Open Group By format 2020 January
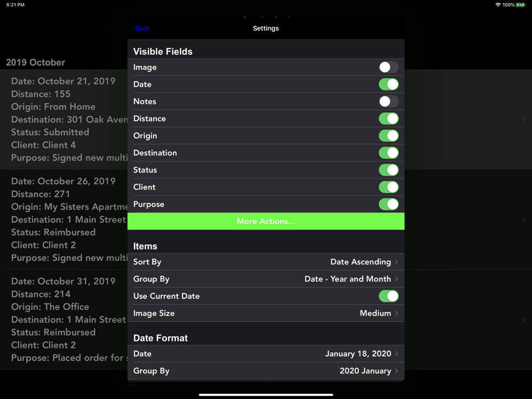Screen dimensions: 532x399 point(265,371)
